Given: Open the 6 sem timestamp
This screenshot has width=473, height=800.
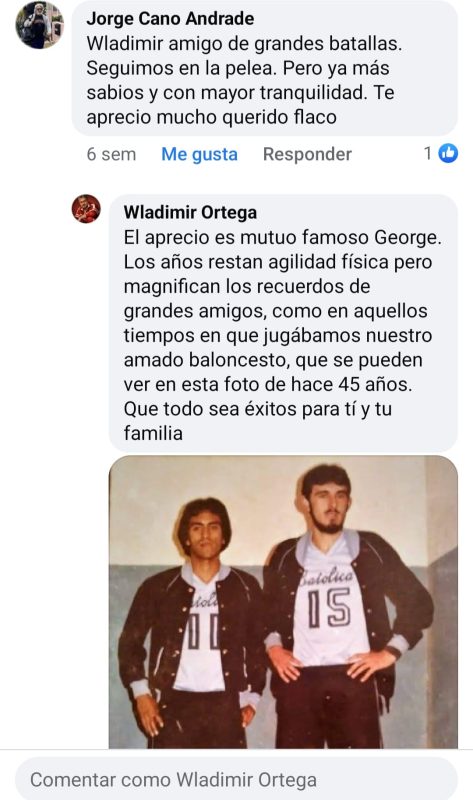Looking at the screenshot, I should pos(111,154).
